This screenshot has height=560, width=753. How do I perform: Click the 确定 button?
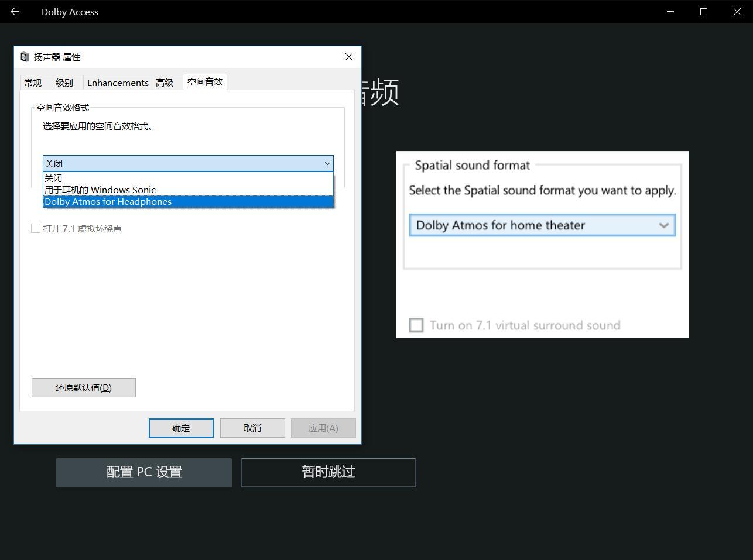coord(181,428)
